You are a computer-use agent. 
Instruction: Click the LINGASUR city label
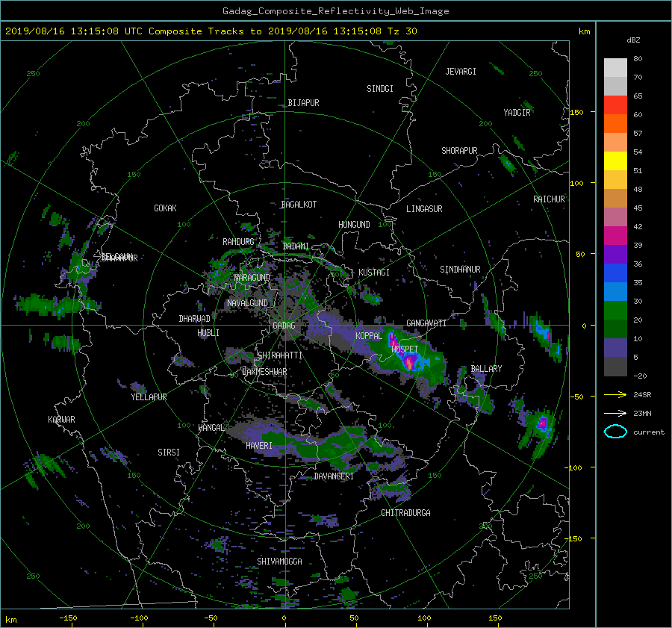coord(424,209)
